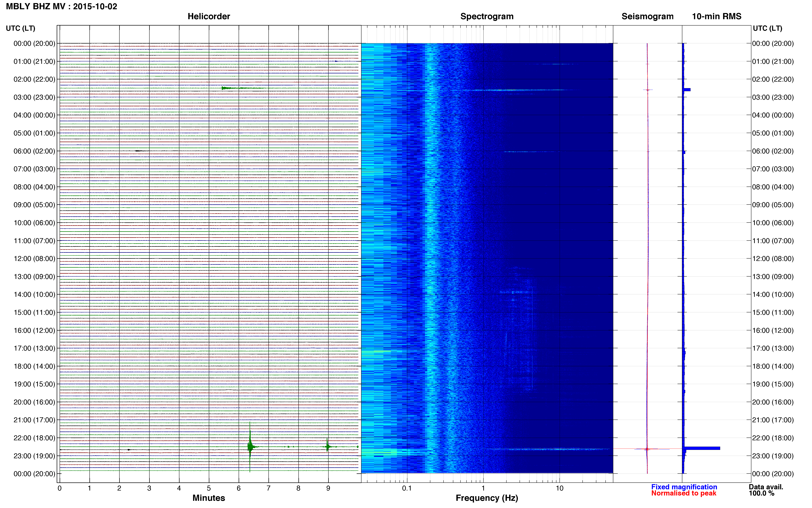
Task: Click the Seismogram panel heading
Action: pyautogui.click(x=648, y=16)
